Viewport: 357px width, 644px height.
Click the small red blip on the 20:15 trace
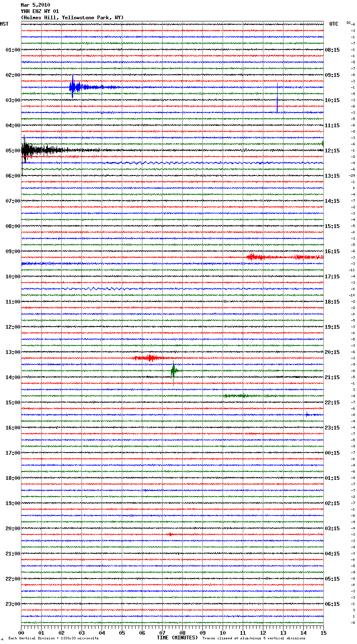169,534
